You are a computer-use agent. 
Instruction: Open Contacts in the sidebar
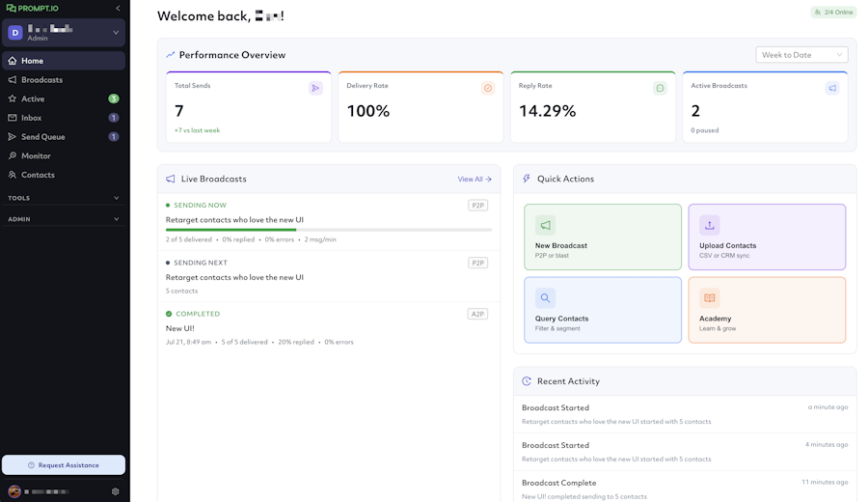[64, 175]
